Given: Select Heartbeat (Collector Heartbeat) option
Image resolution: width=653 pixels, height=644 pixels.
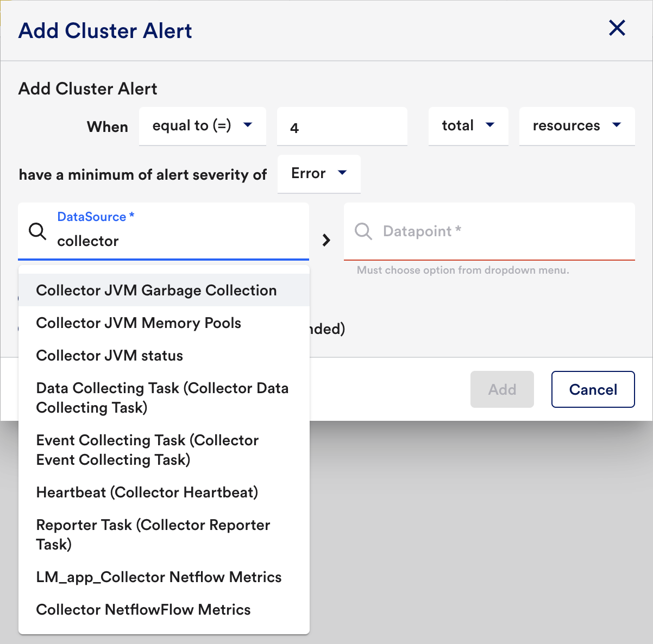Looking at the screenshot, I should click(147, 493).
